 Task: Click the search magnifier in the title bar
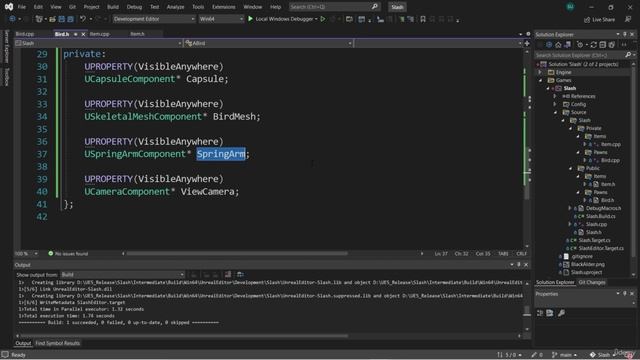click(x=375, y=7)
